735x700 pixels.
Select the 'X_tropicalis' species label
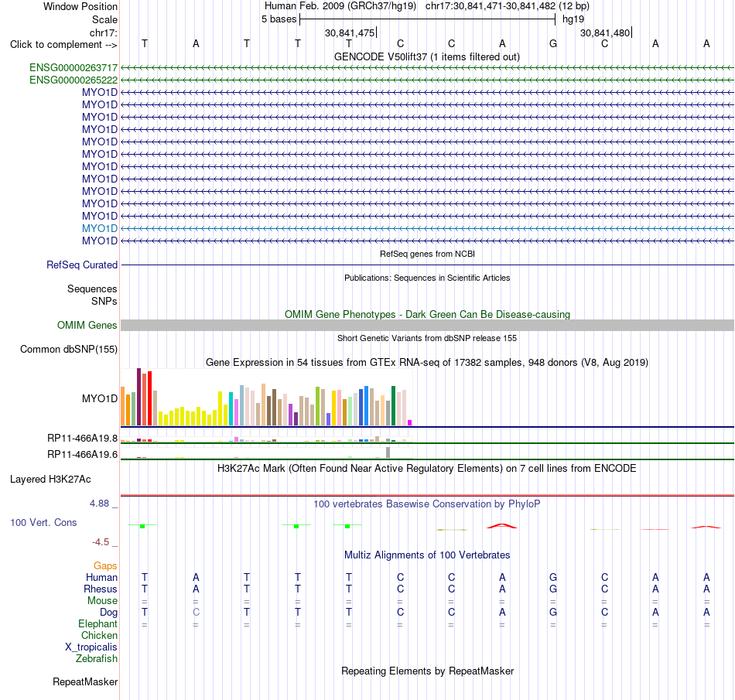click(91, 647)
